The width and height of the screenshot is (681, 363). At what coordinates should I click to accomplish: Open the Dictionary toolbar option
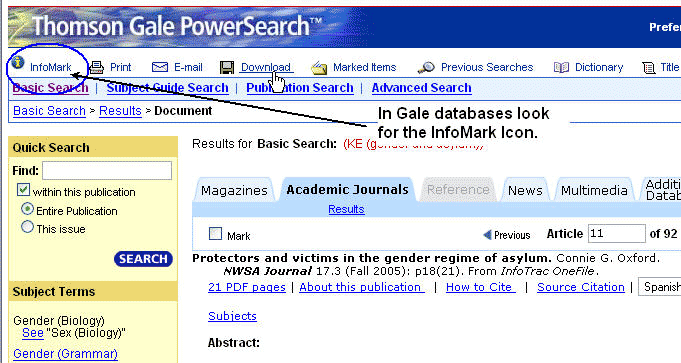599,67
